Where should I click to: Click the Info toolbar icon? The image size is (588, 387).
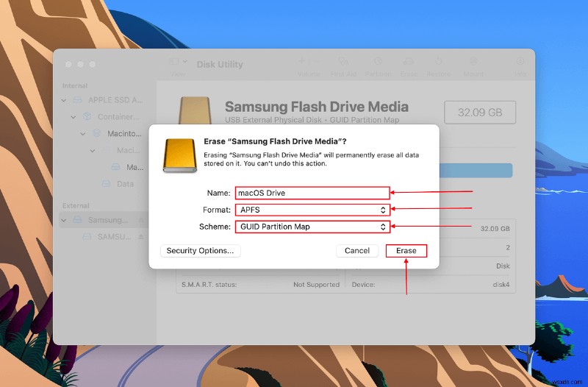pyautogui.click(x=520, y=61)
